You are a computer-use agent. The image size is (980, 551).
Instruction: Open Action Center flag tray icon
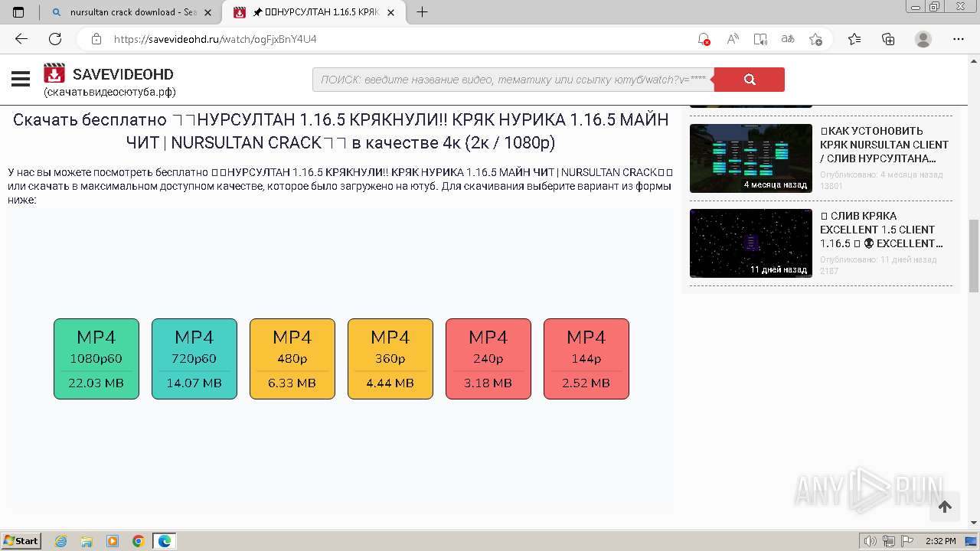(x=906, y=541)
